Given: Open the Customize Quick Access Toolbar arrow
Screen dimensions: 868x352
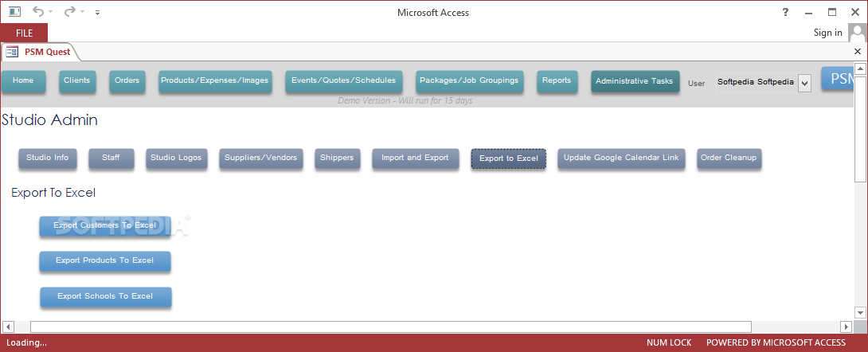Looking at the screenshot, I should click(x=97, y=12).
